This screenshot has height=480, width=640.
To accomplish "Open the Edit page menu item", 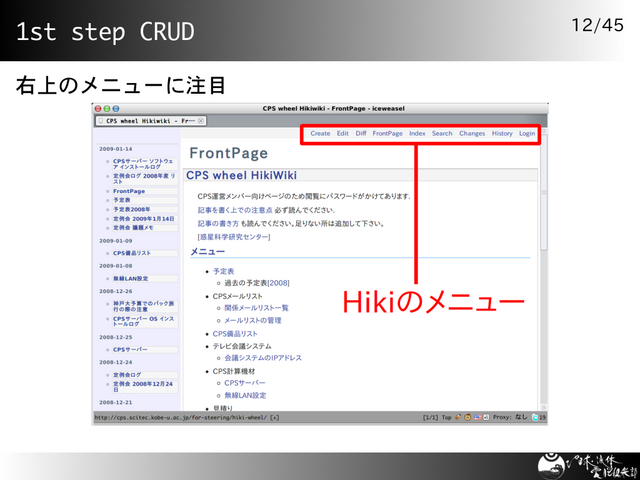I will click(343, 133).
